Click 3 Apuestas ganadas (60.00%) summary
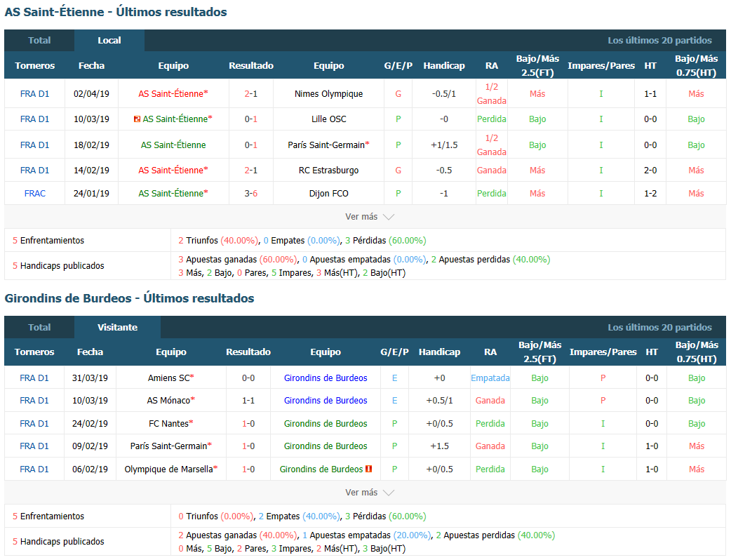731x560 pixels. click(x=238, y=260)
